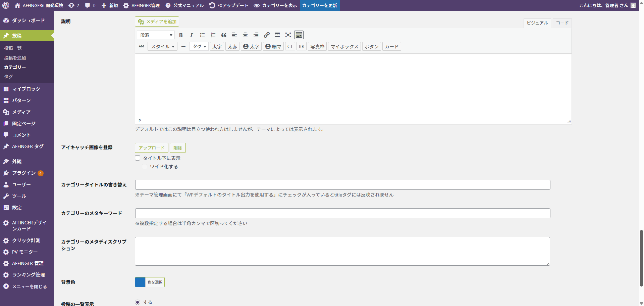644x306 pixels.
Task: Open ランキング管理 in the sidebar
Action: click(27, 275)
